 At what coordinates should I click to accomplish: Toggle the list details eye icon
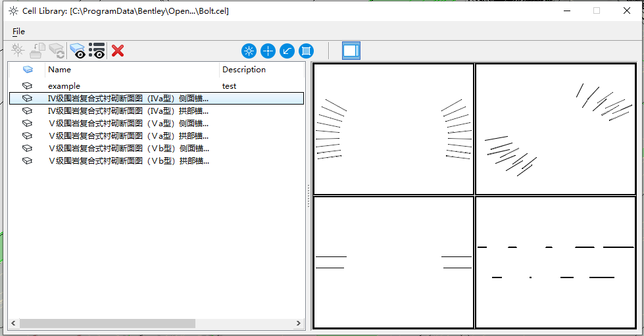(97, 51)
